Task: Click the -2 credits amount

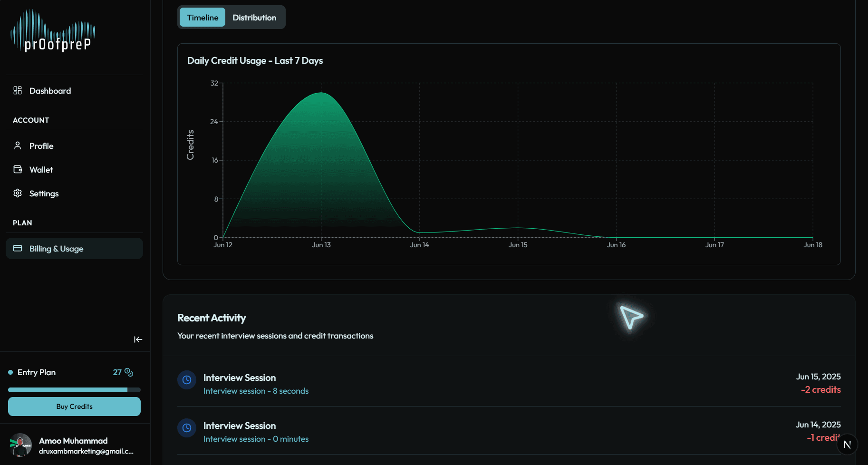Action: [821, 389]
